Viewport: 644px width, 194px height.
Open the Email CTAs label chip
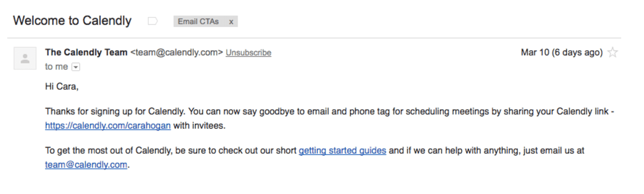(198, 21)
